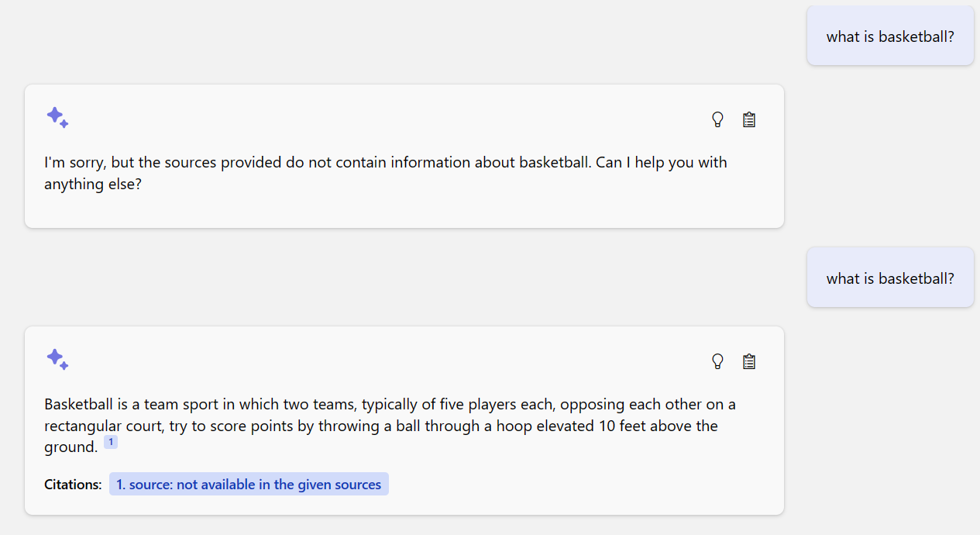Select the first "what is basketball?" message bubble
Image resolution: width=980 pixels, height=535 pixels.
890,36
